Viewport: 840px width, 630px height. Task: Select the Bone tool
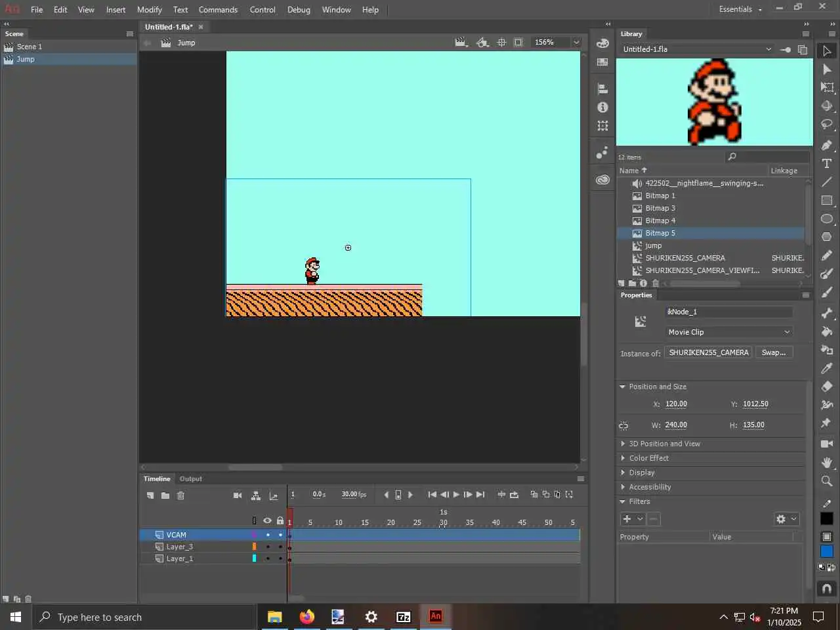827,313
